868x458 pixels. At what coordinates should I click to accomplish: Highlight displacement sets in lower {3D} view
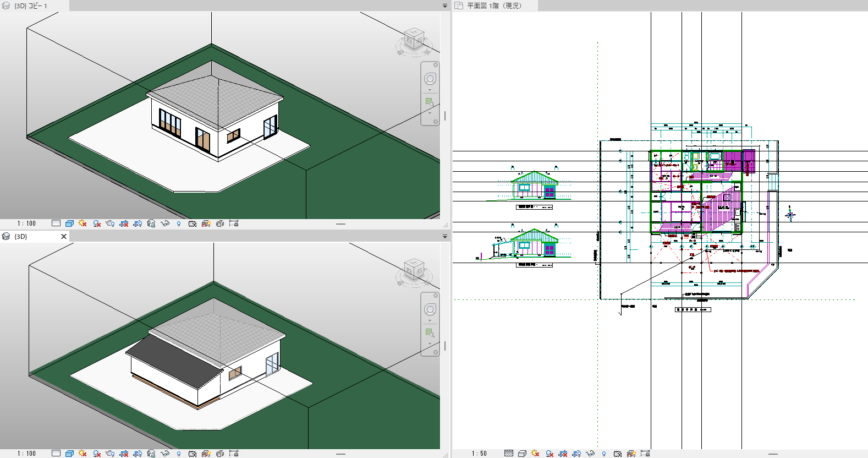click(x=220, y=454)
